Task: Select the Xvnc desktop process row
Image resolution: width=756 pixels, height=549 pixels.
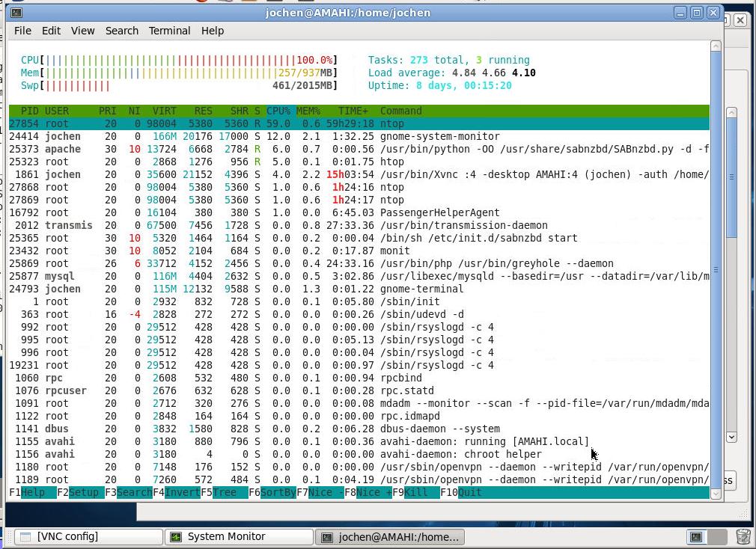Action: [x=359, y=174]
